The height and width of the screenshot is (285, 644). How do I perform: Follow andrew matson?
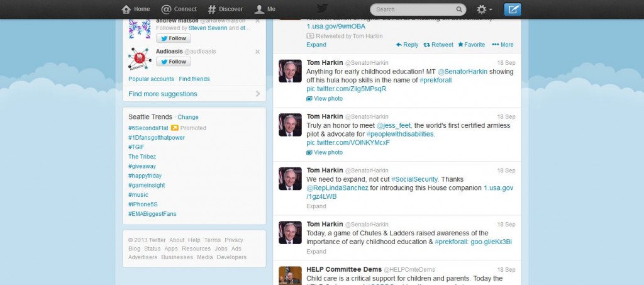(x=174, y=38)
